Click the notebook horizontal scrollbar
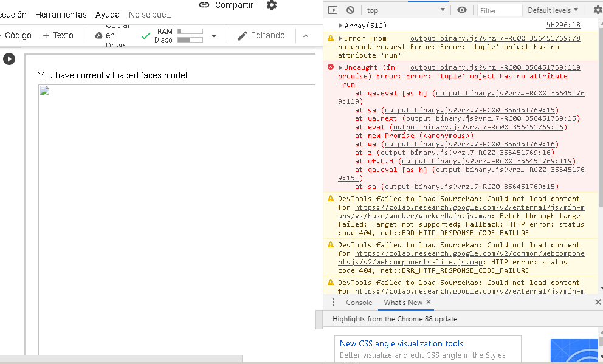The width and height of the screenshot is (603, 364). (121, 359)
